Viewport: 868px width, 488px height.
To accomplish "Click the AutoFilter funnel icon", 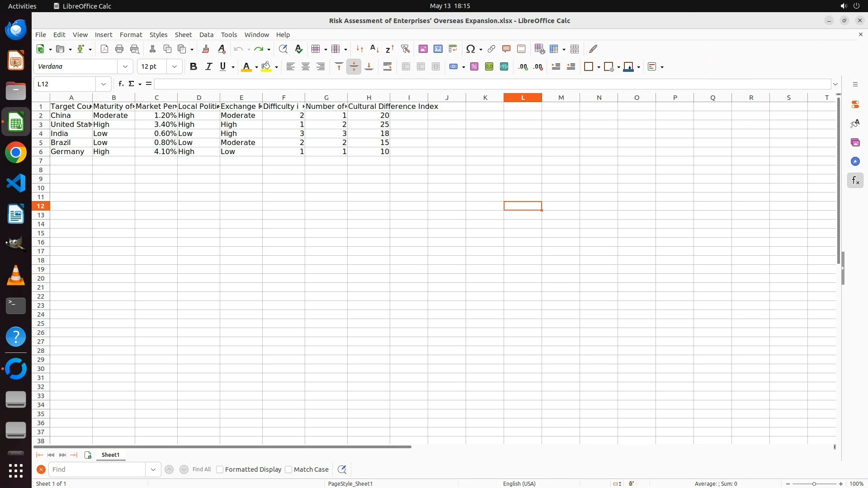I will click(405, 49).
